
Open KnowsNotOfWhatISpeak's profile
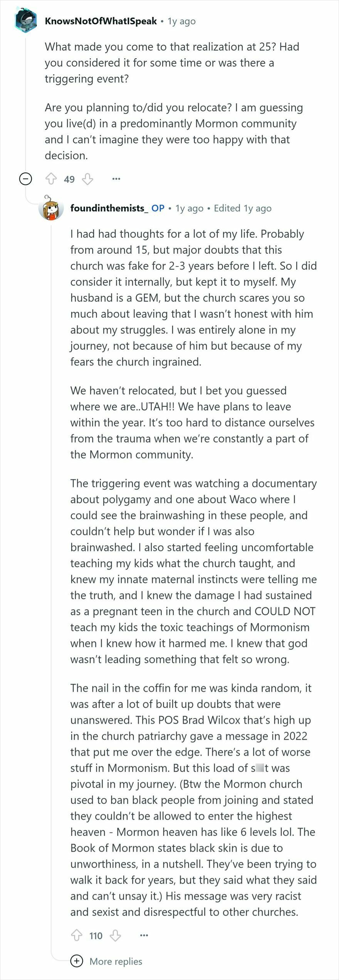pos(101,21)
